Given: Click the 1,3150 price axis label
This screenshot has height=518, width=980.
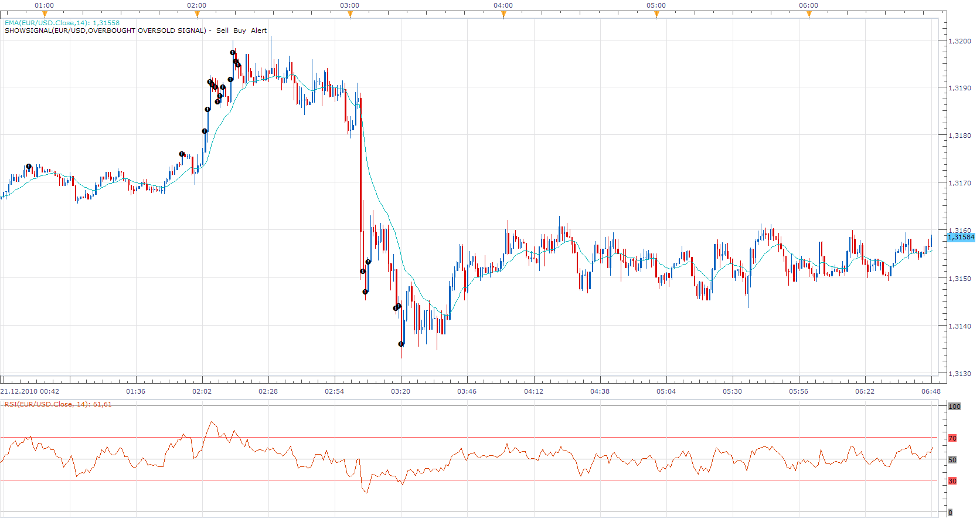Looking at the screenshot, I should (x=960, y=279).
